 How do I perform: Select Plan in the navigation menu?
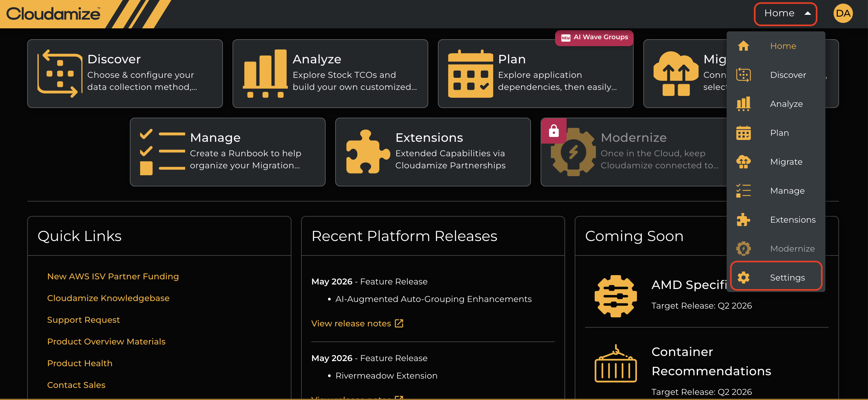776,132
